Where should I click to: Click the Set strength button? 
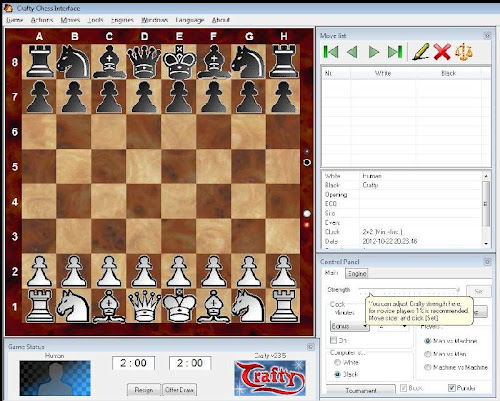(479, 291)
